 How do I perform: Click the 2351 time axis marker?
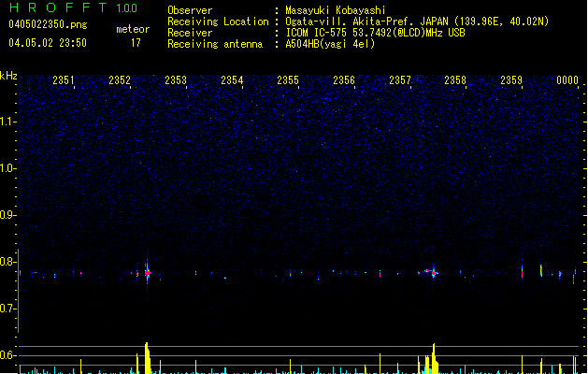coord(63,79)
